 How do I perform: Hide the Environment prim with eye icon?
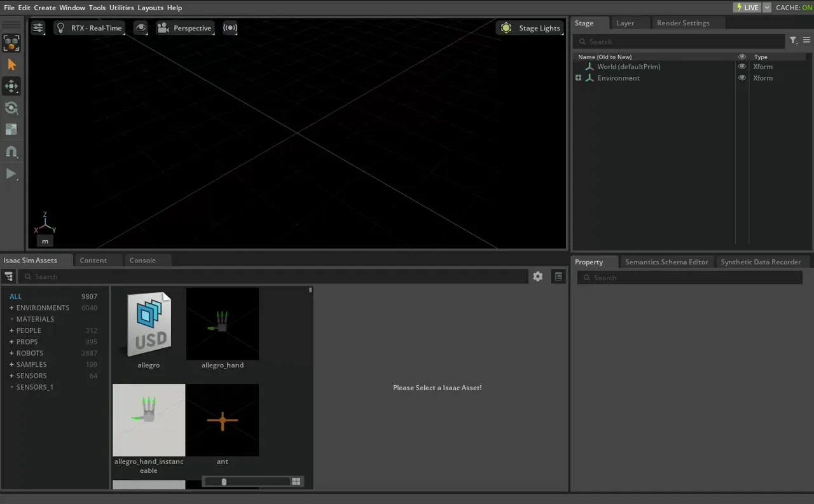pos(742,78)
